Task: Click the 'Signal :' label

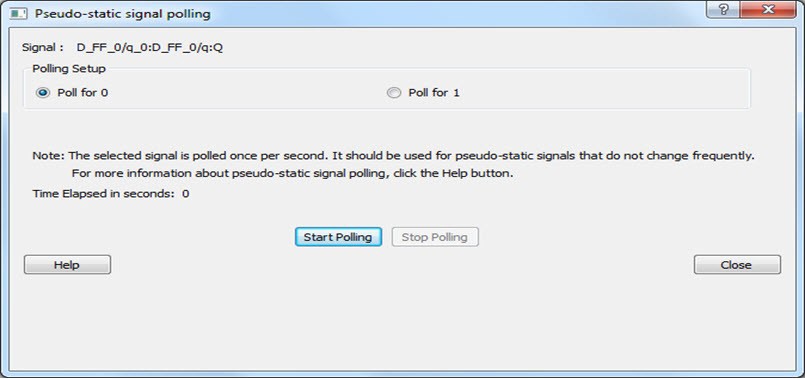Action: click(43, 48)
